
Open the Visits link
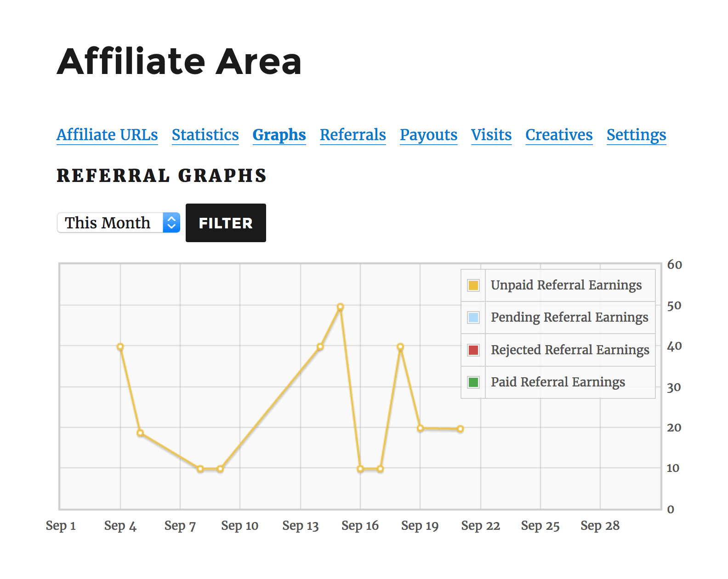491,135
